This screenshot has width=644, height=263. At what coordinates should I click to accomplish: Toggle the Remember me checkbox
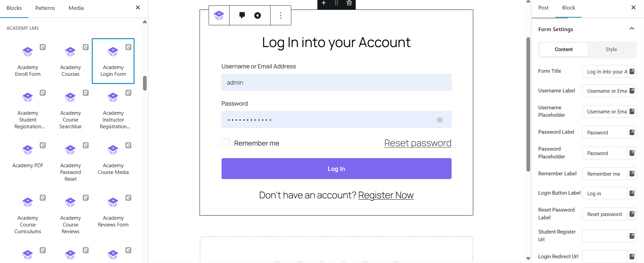click(226, 143)
